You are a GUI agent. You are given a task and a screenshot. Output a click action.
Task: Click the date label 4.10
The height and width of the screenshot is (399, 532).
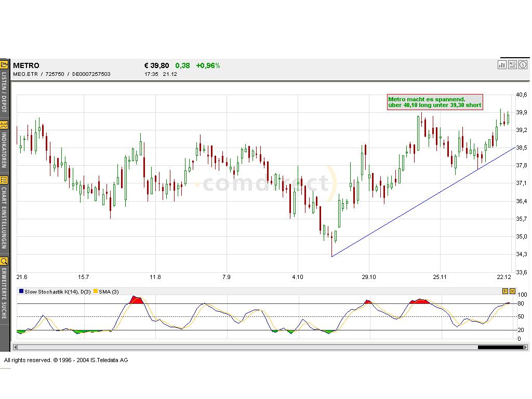point(298,277)
